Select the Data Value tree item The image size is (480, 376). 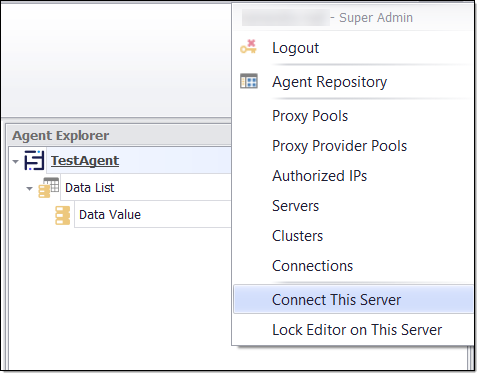coord(110,215)
